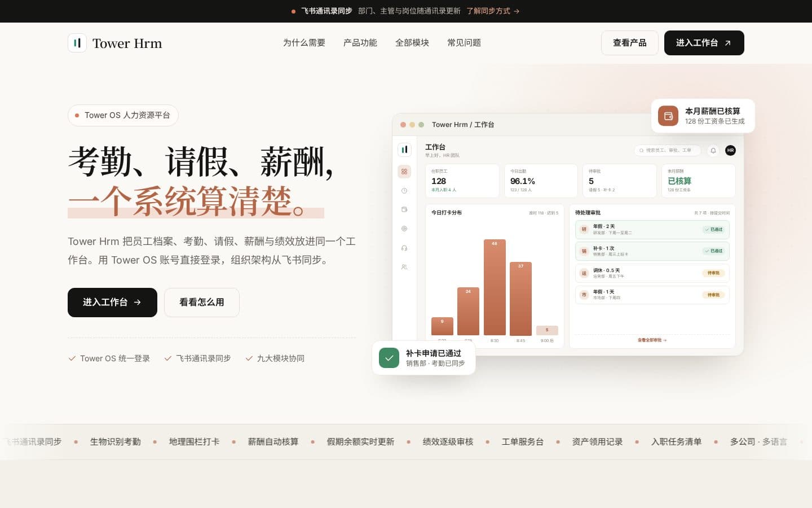The width and height of the screenshot is (812, 508).
Task: Click the green check icon on 补卡申请已通过 card
Action: point(389,358)
